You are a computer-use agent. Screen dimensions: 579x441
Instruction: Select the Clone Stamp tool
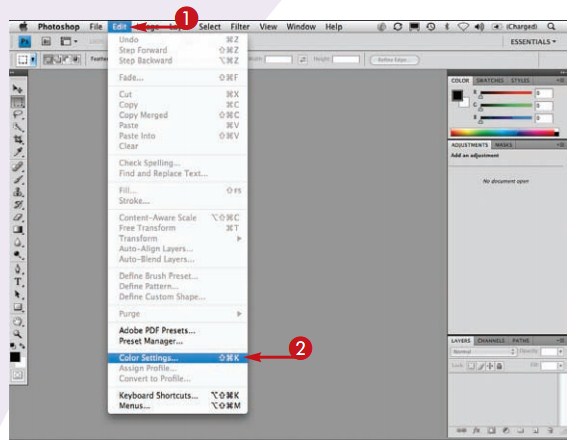18,192
